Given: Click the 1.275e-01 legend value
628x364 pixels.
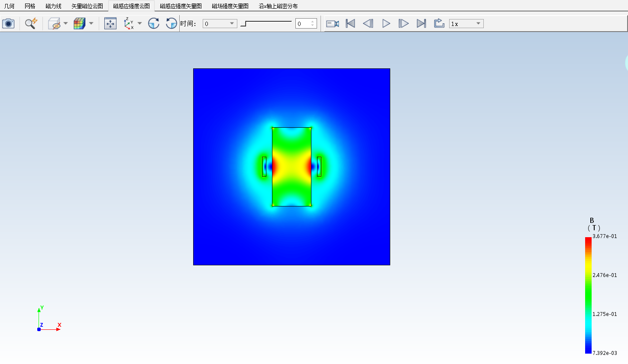Looking at the screenshot, I should click(x=605, y=314).
